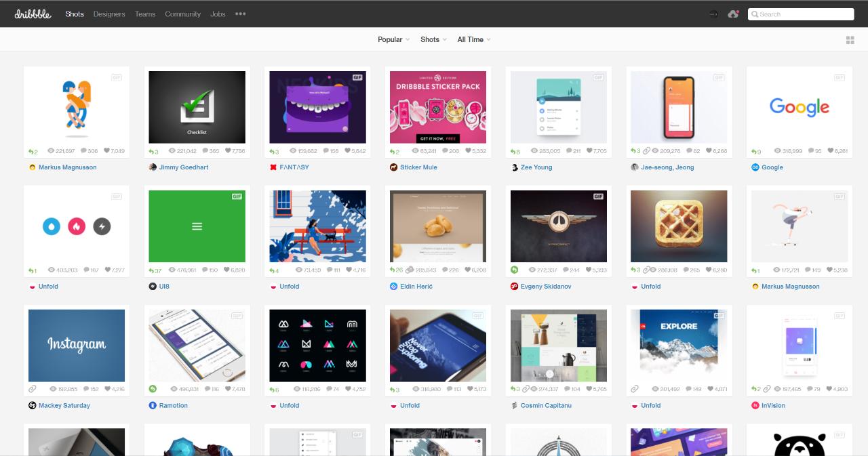
Task: Click the cloud upload icon
Action: pos(733,14)
